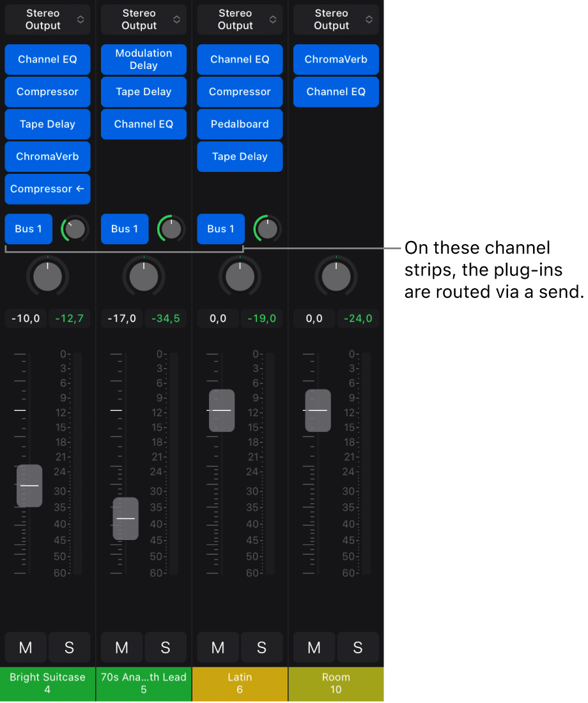Image resolution: width=588 pixels, height=703 pixels.
Task: Open Pedalboard plug-in on Latin strip
Action: click(240, 124)
